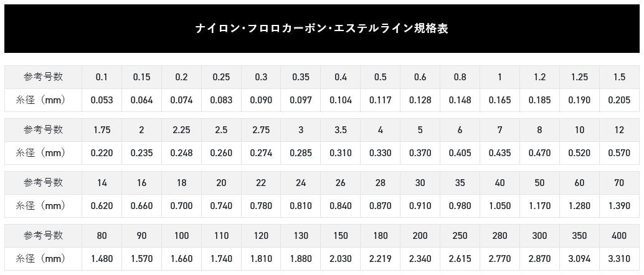Click the 2.75 reference number cell
Screen dimensions: 644x275
pyautogui.click(x=261, y=129)
